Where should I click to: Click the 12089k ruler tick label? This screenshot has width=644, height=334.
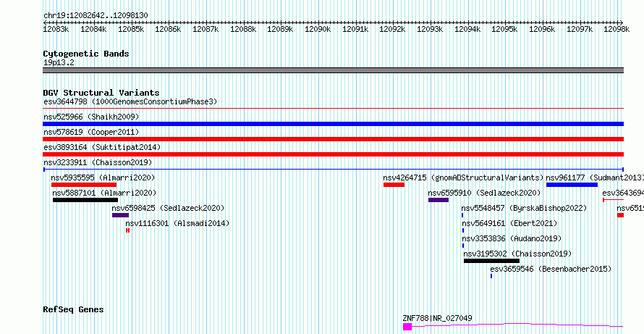(x=280, y=29)
